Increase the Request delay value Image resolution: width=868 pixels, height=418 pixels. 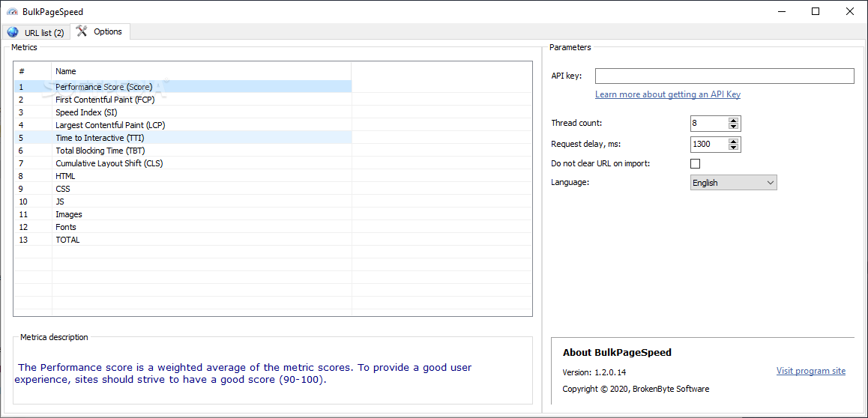pos(734,142)
